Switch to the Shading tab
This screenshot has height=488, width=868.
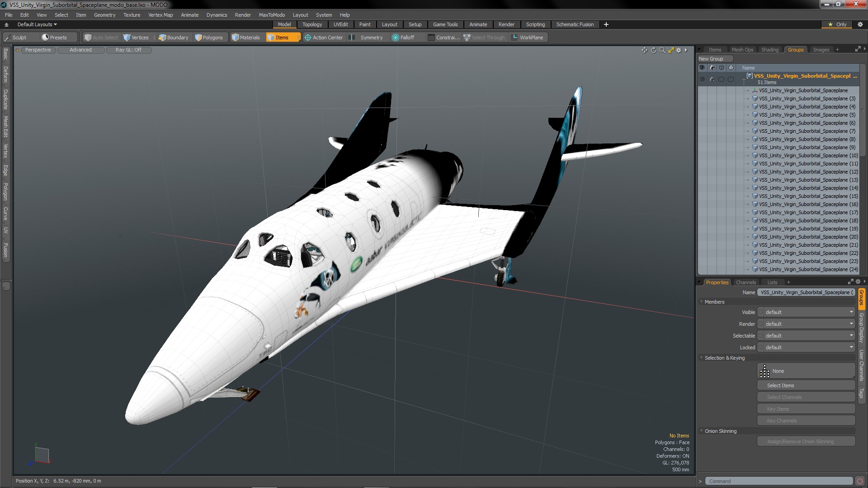(769, 50)
